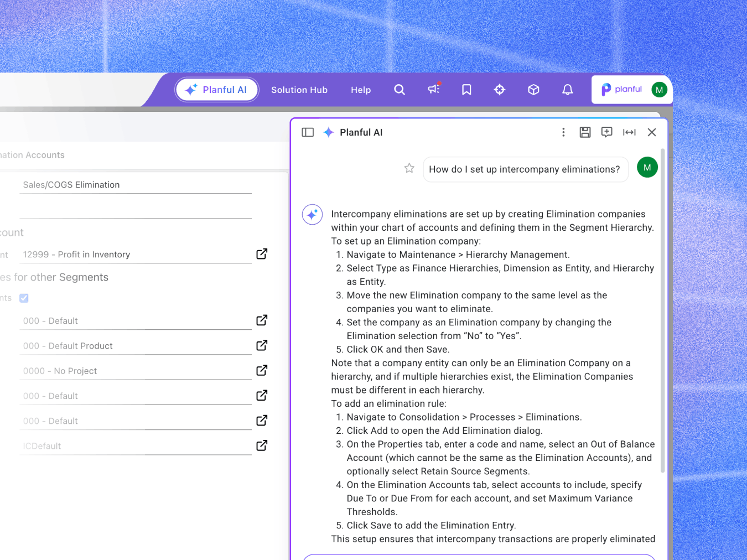Click the 'es for other Segments' heading
The image size is (747, 560).
click(x=54, y=277)
